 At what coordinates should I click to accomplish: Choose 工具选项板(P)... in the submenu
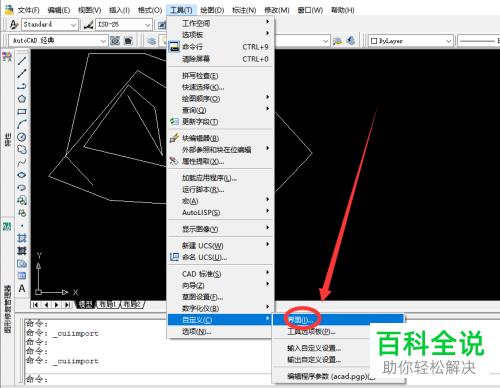pos(338,332)
